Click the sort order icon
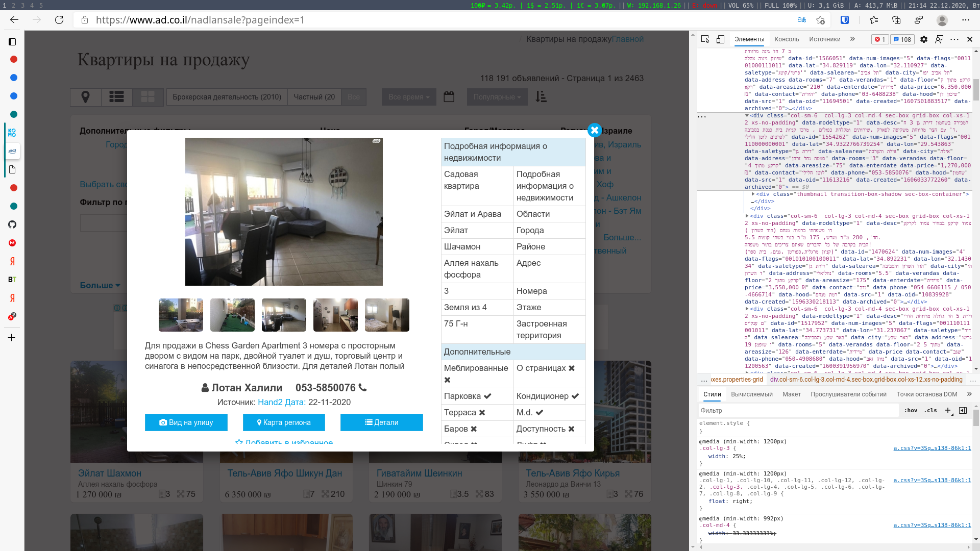 pos(541,96)
